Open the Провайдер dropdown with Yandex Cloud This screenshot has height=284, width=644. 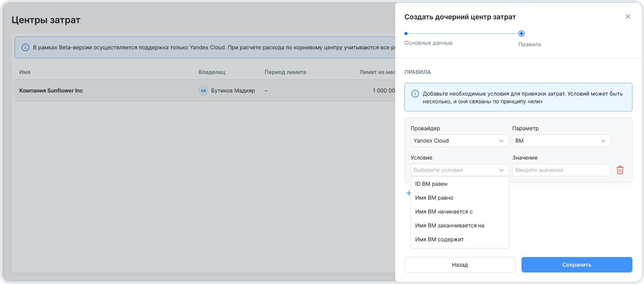[x=459, y=141]
